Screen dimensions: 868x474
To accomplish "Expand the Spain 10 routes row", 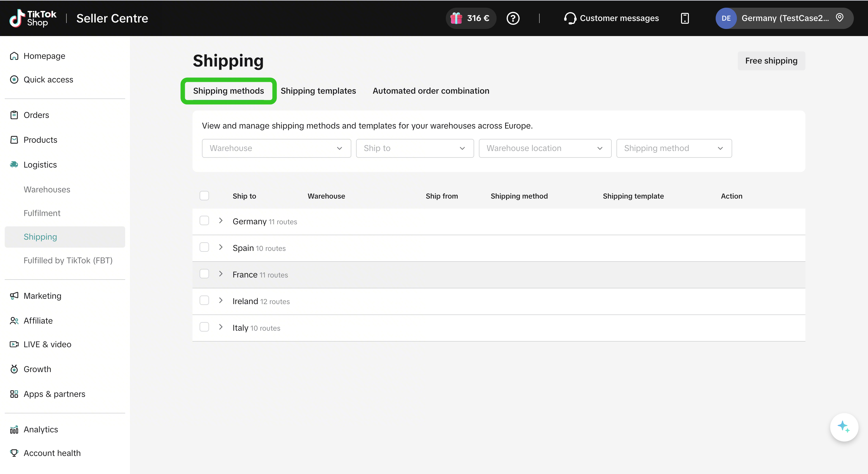I will coord(221,247).
